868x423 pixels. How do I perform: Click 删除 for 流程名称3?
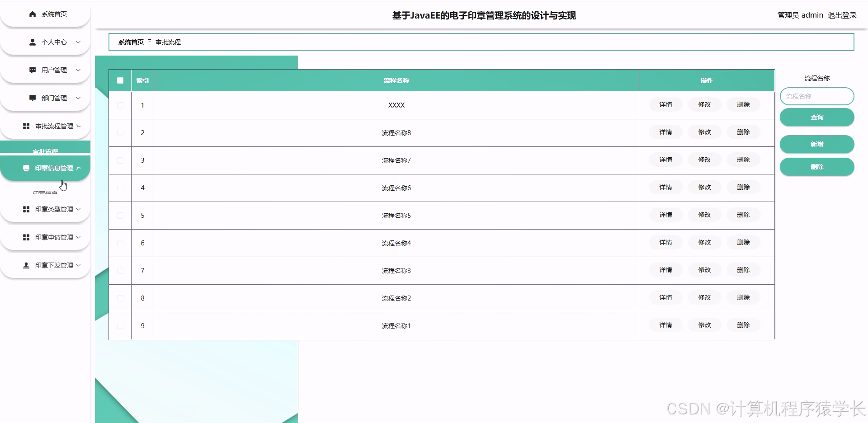point(743,270)
